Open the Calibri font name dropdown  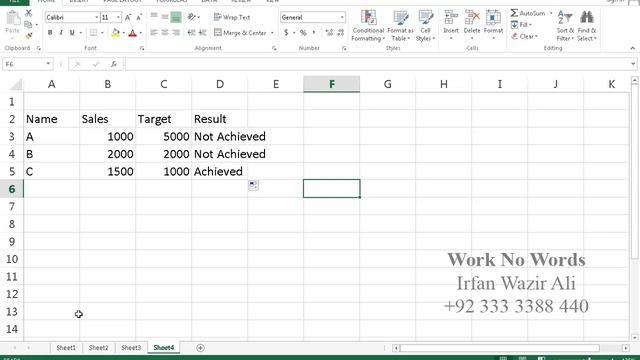pos(97,17)
